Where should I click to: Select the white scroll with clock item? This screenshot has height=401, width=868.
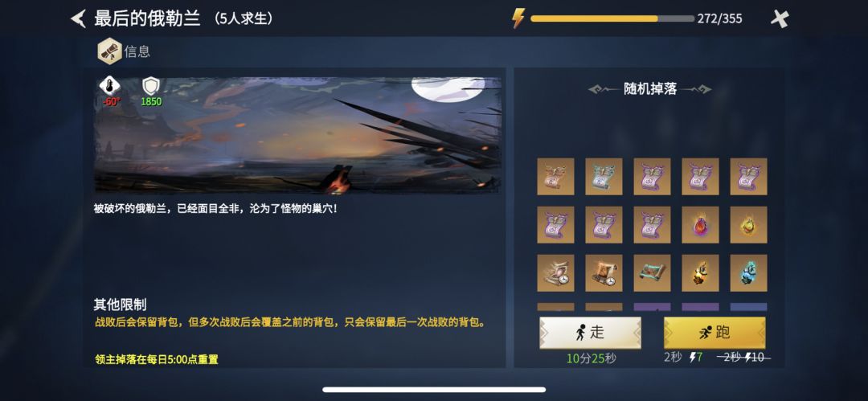point(556,273)
